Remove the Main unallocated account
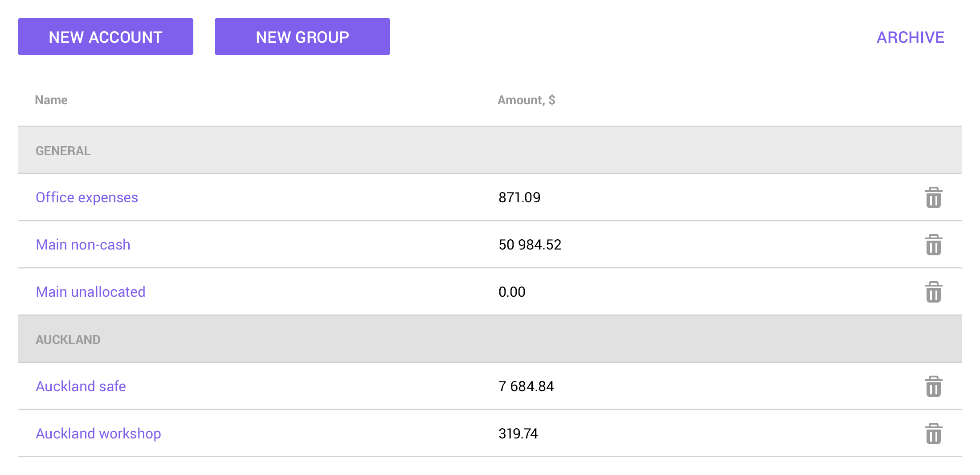The height and width of the screenshot is (475, 980). 933,292
